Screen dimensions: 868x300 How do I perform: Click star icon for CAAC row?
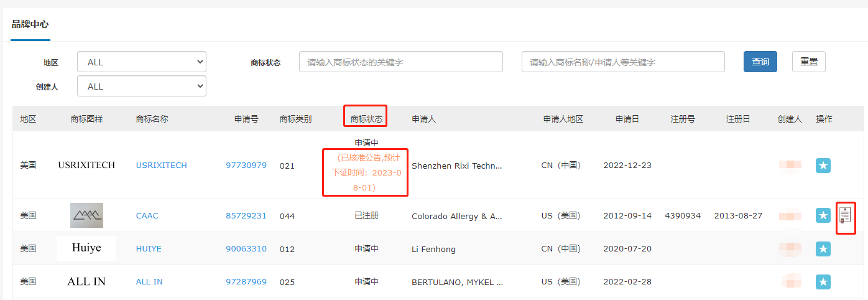pyautogui.click(x=823, y=216)
